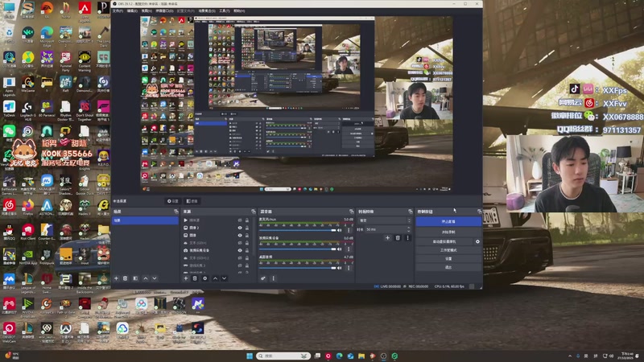
Task: Add a new source with Sources panel plus icon
Action: 186,278
